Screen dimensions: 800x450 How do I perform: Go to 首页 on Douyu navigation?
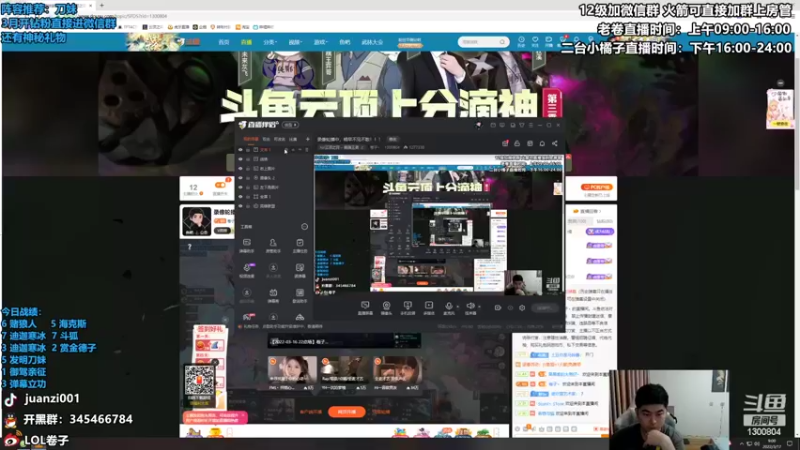[223, 42]
